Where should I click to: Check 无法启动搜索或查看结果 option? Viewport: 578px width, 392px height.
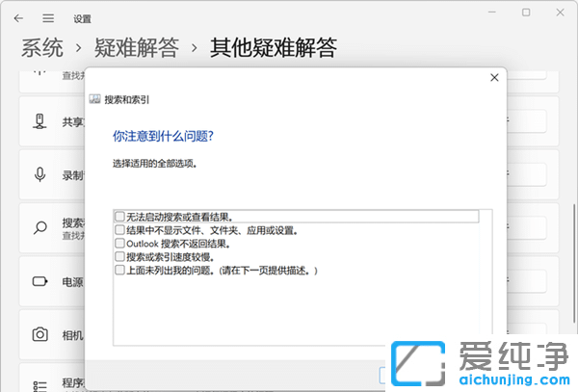point(119,217)
